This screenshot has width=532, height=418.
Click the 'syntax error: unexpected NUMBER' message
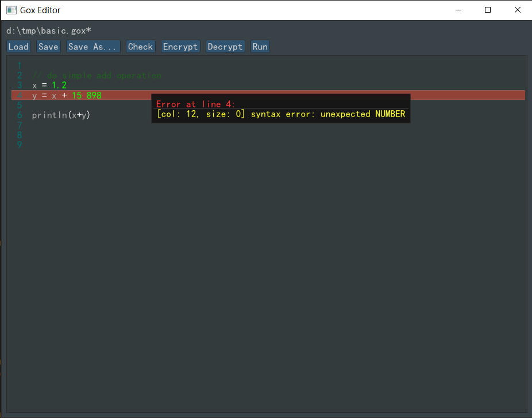327,114
